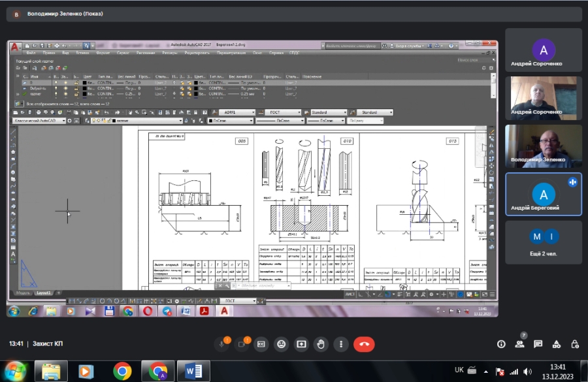This screenshot has height=382, width=588.
Task: Open more options three-dot menu
Action: pyautogui.click(x=340, y=343)
